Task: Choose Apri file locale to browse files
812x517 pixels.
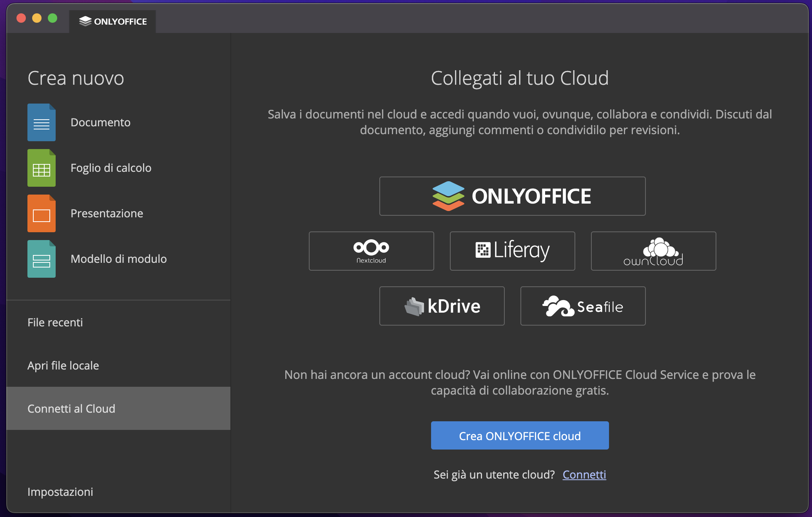Action: pyautogui.click(x=63, y=365)
